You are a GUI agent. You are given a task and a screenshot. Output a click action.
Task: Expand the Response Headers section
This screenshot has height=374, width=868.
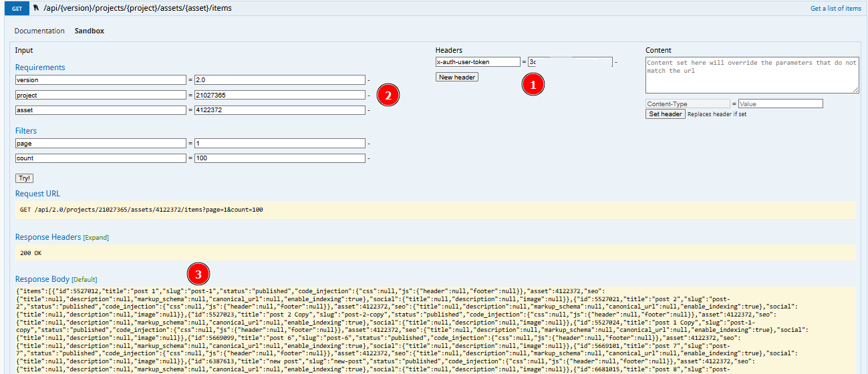coord(95,237)
